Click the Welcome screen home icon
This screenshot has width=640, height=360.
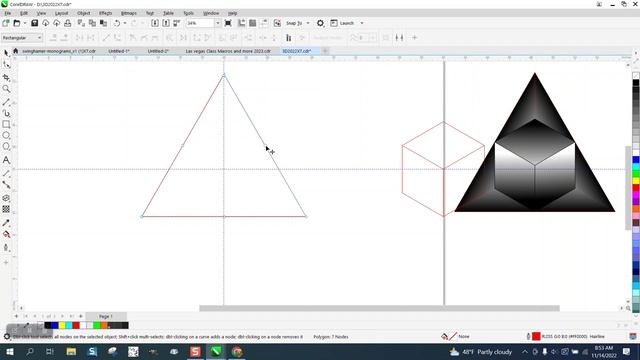(x=16, y=51)
